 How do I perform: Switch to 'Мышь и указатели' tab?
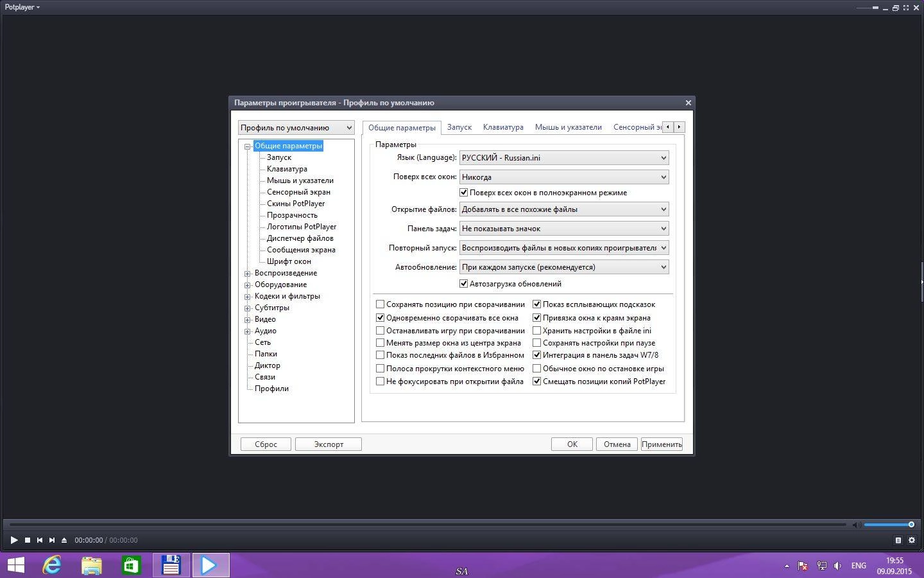[x=569, y=127]
